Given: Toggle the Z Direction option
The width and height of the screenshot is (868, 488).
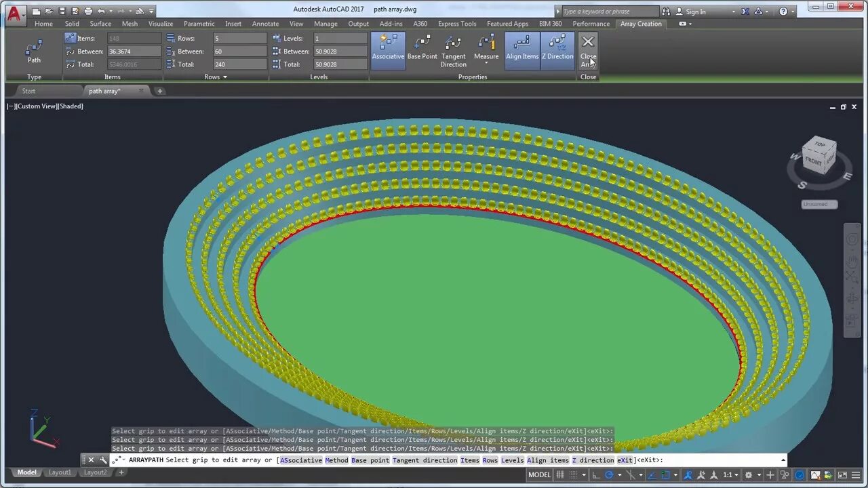Looking at the screenshot, I should (557, 50).
